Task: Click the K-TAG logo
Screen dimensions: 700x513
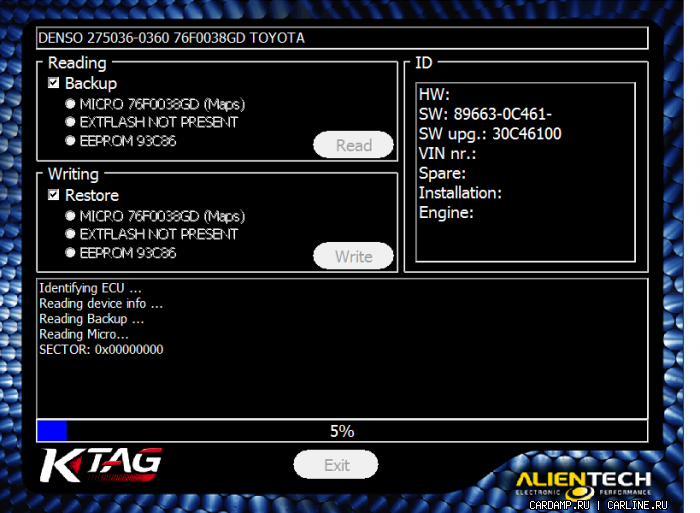Action: (x=101, y=465)
